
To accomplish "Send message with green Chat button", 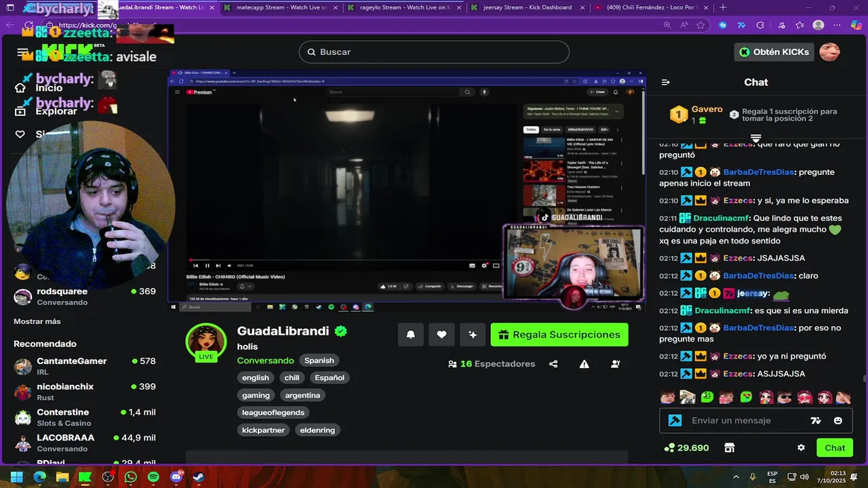I will pyautogui.click(x=835, y=447).
